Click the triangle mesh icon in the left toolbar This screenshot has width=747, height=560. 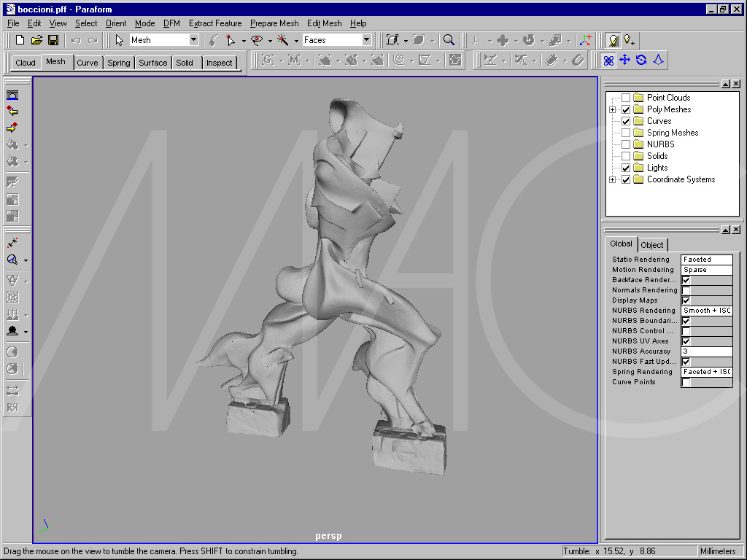pos(12,280)
